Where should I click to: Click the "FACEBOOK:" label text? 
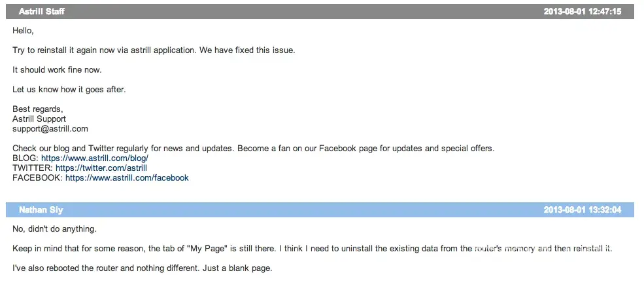pyautogui.click(x=37, y=178)
